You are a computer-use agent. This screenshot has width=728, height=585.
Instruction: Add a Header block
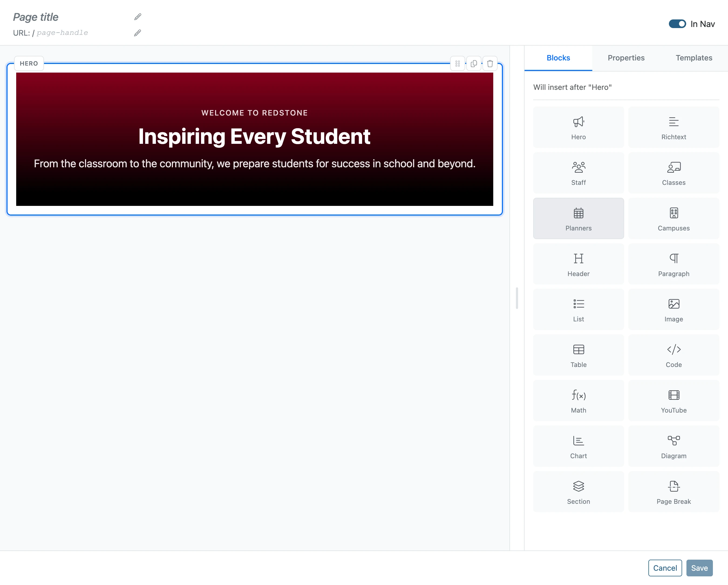click(x=579, y=264)
